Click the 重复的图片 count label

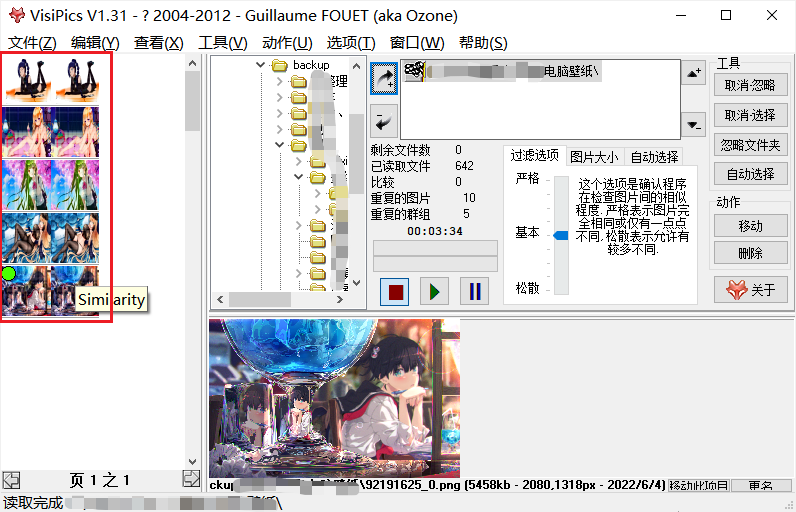tap(400, 198)
